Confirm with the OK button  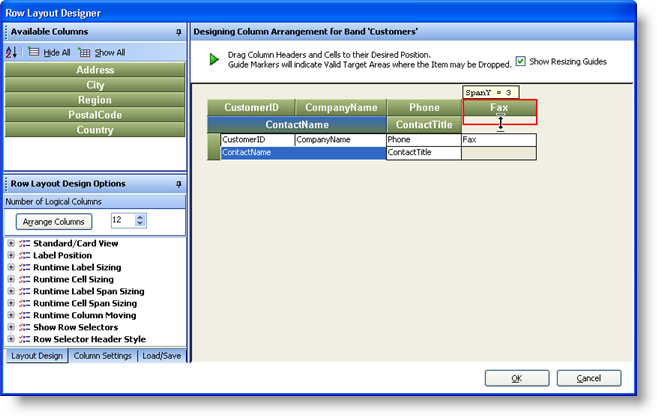click(517, 378)
